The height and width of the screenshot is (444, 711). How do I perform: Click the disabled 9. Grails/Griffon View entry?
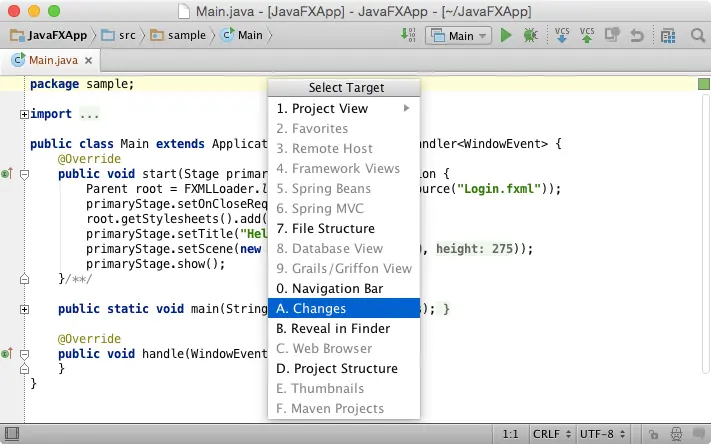(x=344, y=268)
